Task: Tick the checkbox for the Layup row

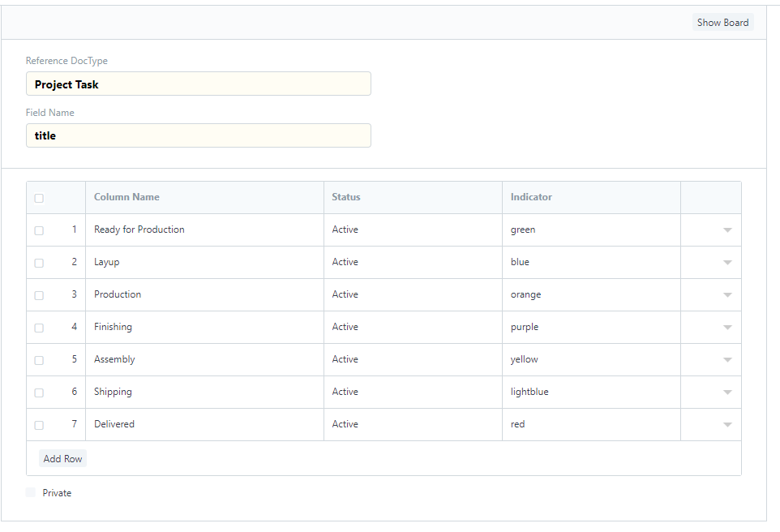Action: (x=39, y=263)
